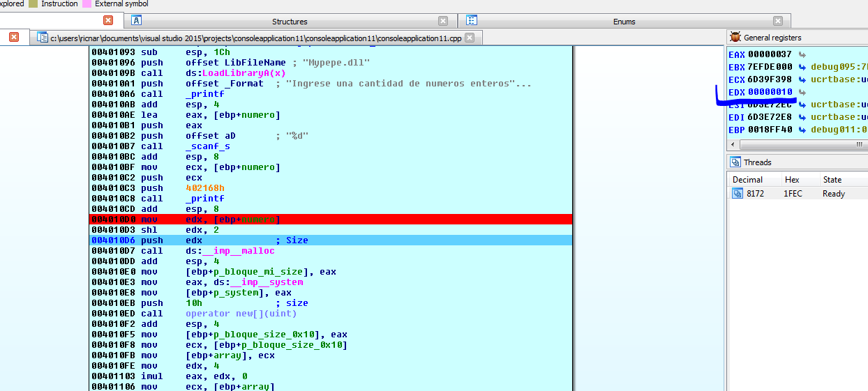
Task: Close the consoleapplication11.cpp source tab
Action: [x=469, y=38]
